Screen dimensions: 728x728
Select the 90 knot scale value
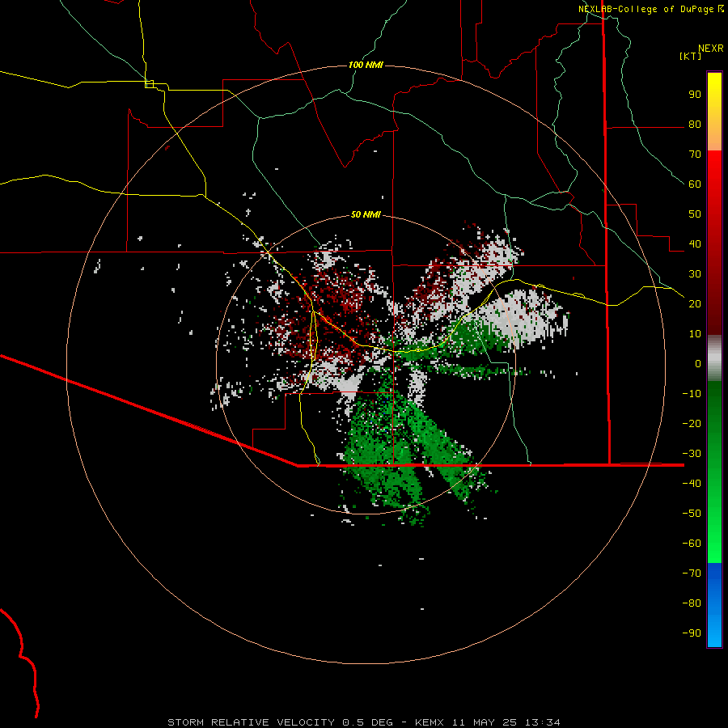tap(695, 95)
